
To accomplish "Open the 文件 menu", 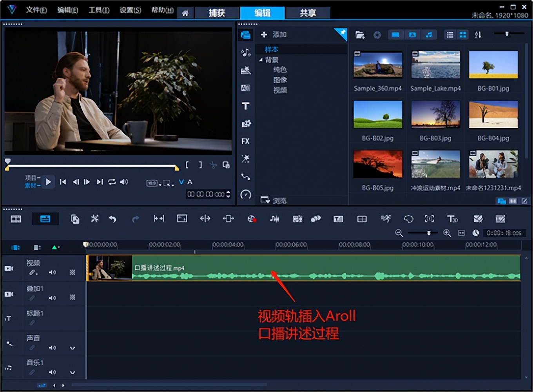I will [x=36, y=10].
